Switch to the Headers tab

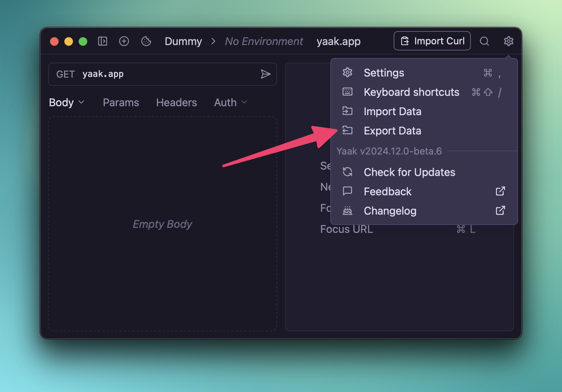coord(176,103)
